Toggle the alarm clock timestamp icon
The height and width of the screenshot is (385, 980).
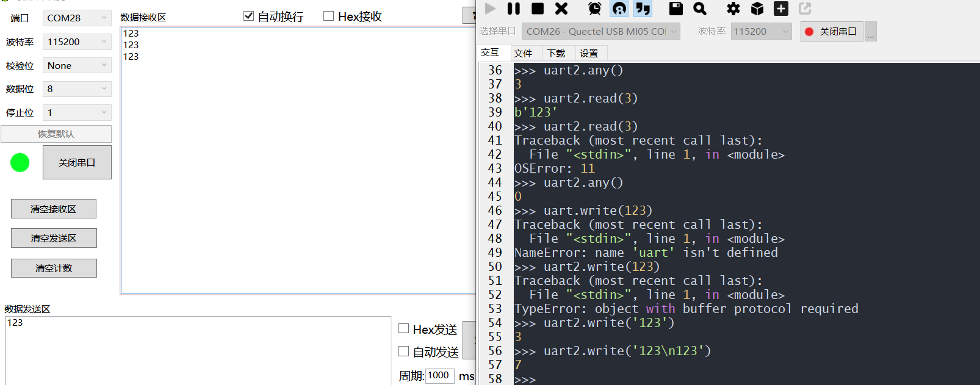594,9
